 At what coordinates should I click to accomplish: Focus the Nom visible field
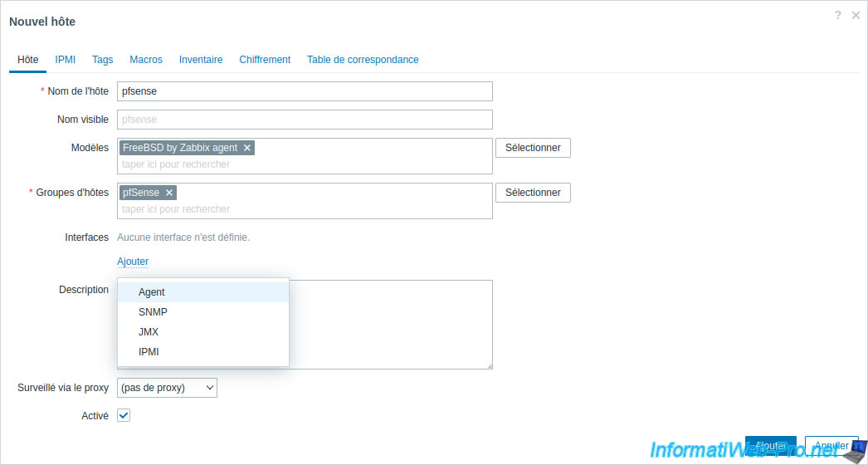[x=305, y=120]
